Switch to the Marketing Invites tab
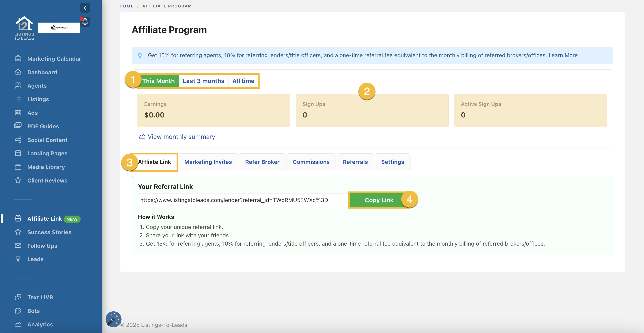Viewport: 644px width, 333px height. pos(208,162)
